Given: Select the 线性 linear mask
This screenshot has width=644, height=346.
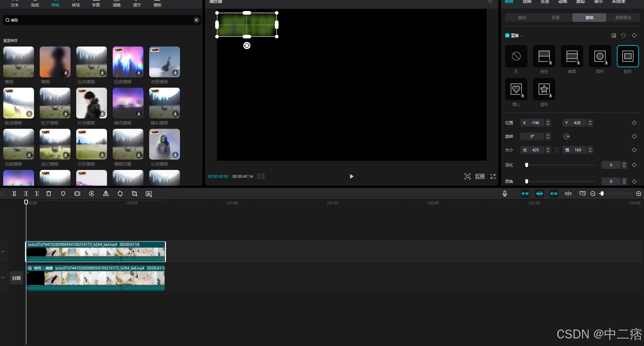Looking at the screenshot, I should pyautogui.click(x=544, y=56).
